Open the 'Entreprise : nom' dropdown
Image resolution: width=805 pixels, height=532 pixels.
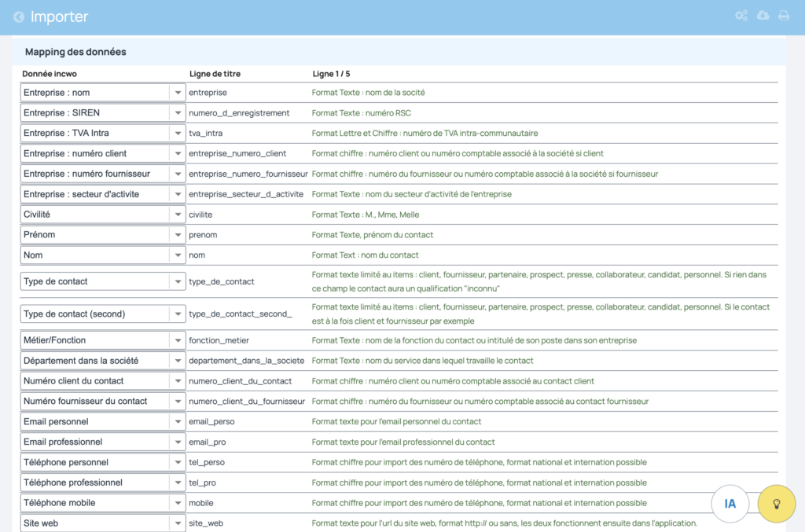click(103, 93)
